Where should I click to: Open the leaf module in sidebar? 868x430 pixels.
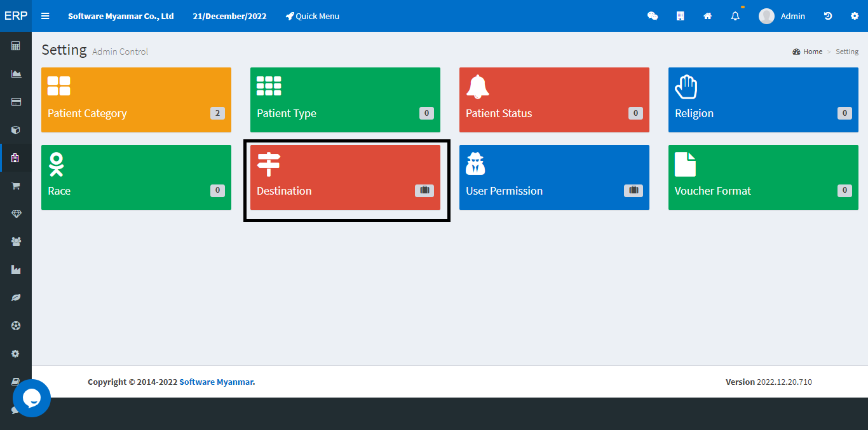[x=16, y=298]
